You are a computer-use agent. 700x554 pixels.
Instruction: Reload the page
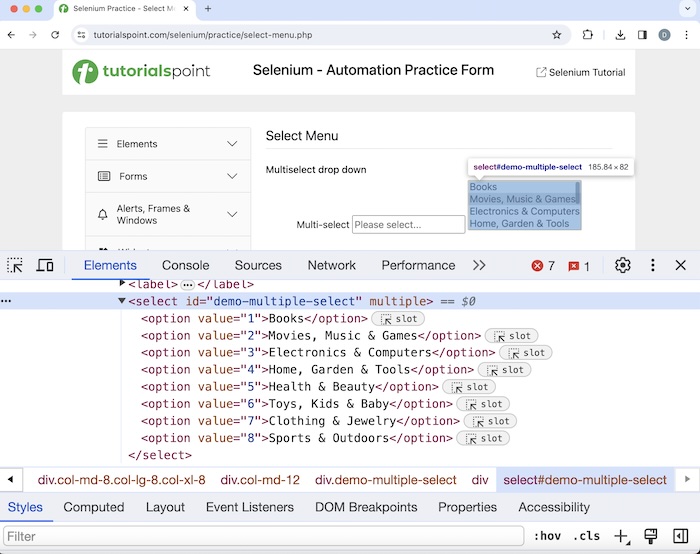point(55,34)
